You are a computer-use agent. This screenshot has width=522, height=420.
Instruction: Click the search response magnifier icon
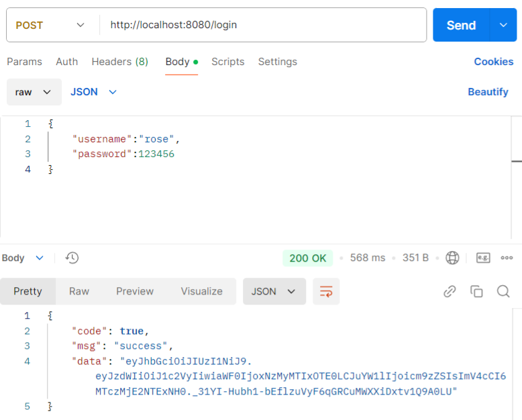click(503, 292)
